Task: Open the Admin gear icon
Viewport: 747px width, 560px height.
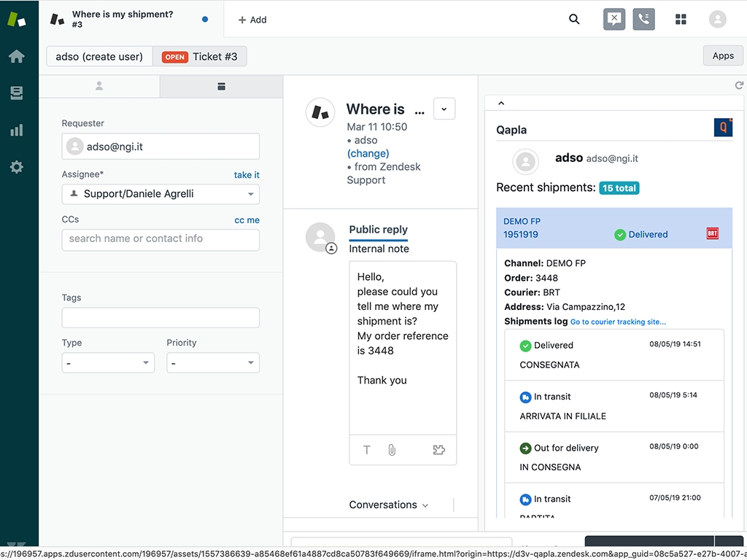Action: (x=16, y=167)
